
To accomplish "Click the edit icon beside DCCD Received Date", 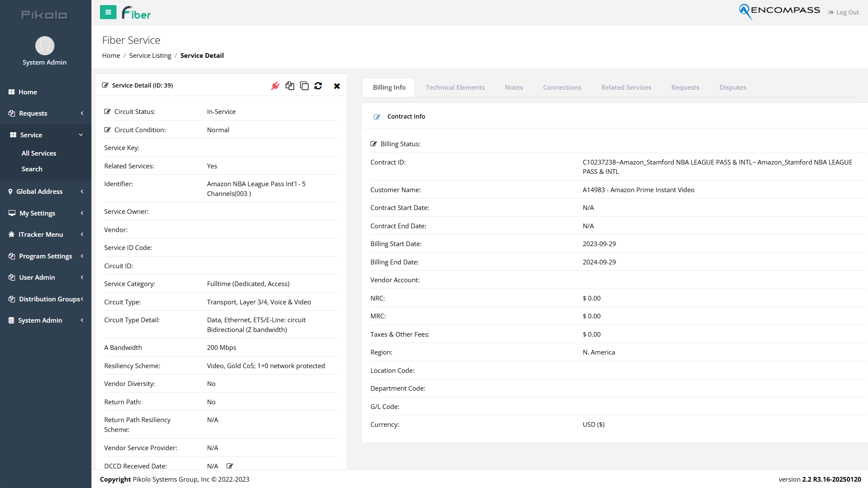I will 229,465.
